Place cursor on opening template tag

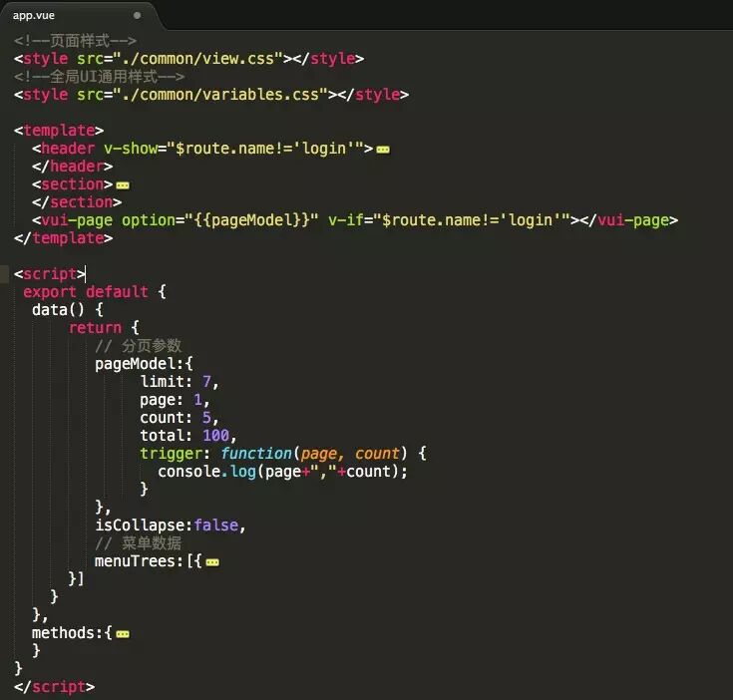59,131
